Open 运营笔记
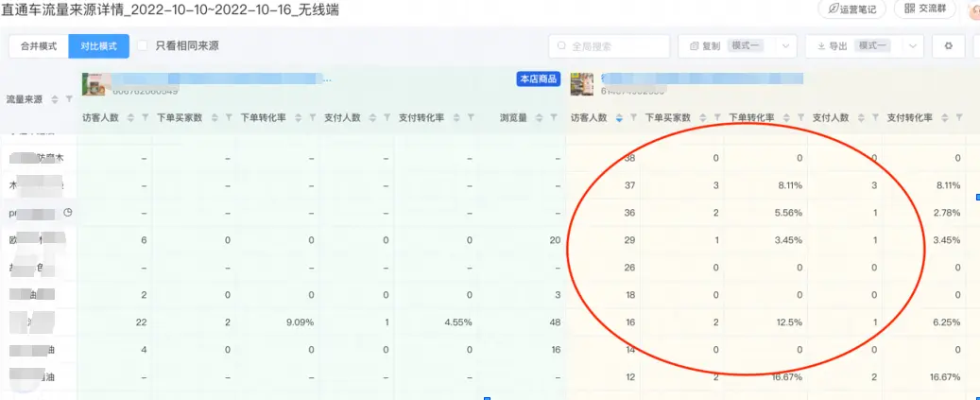 tap(851, 9)
